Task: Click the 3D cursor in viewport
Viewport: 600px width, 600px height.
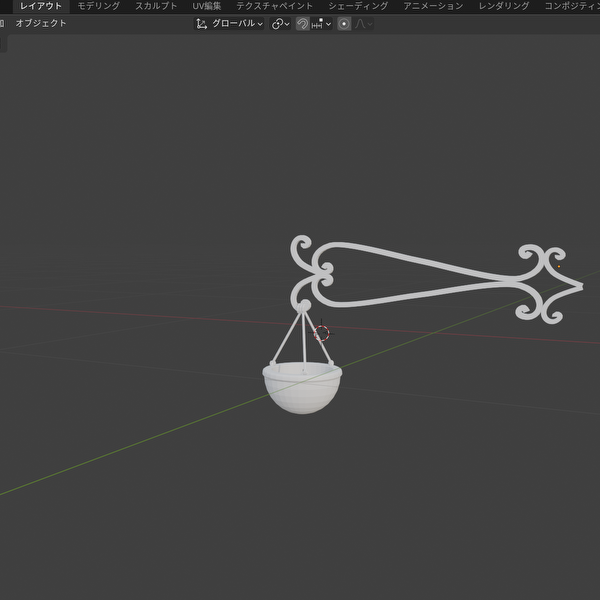Action: tap(322, 333)
